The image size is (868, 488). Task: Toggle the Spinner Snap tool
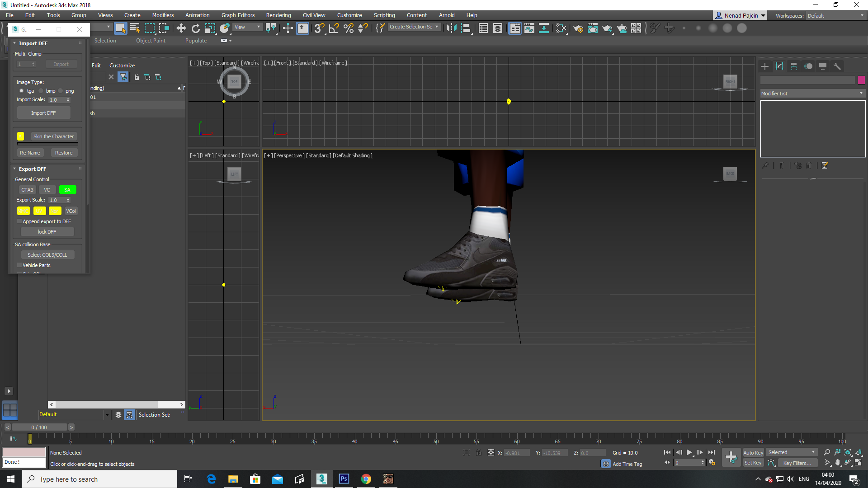point(363,28)
